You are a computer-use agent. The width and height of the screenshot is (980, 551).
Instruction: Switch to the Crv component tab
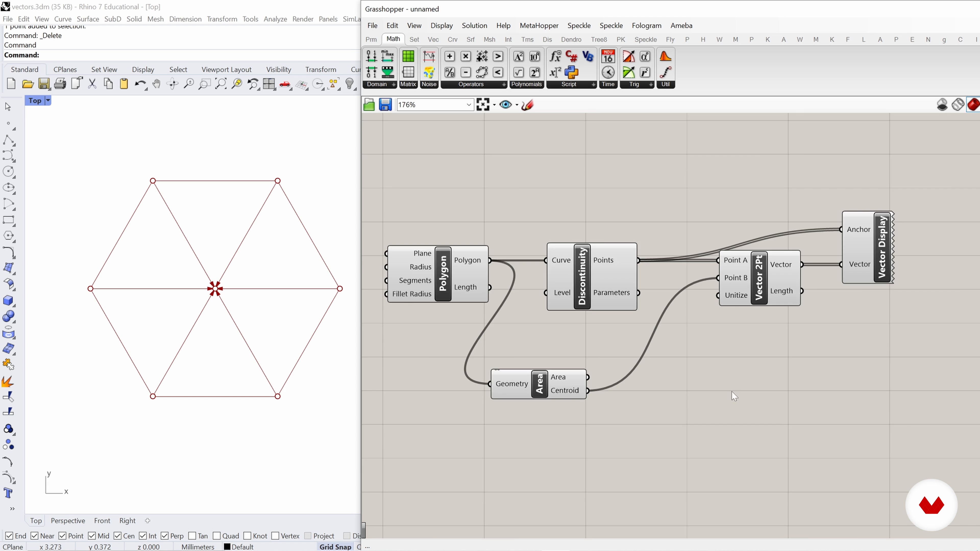(x=452, y=40)
